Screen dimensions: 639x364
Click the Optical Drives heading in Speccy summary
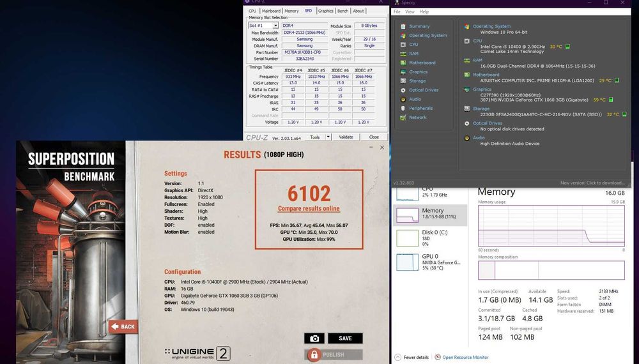coord(488,123)
